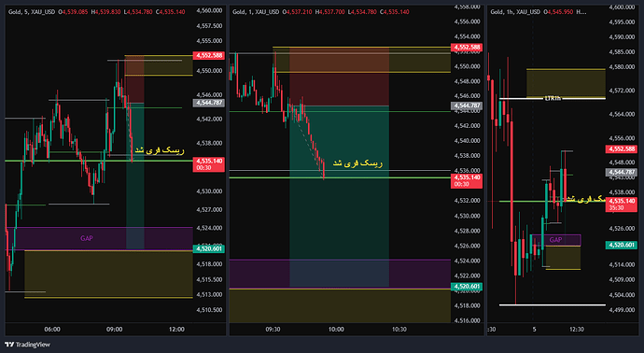Click the 4,513.000 price axis value
Image resolution: width=644 pixels, height=353 pixels.
[209, 295]
